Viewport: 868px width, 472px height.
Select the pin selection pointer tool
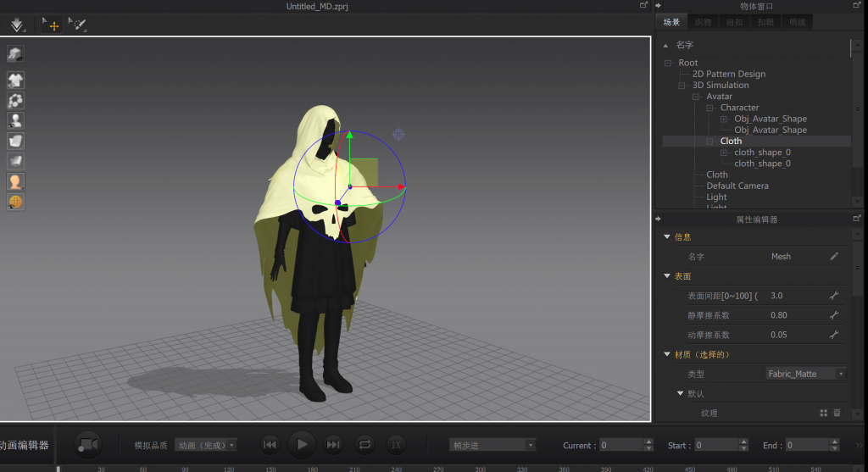(77, 25)
